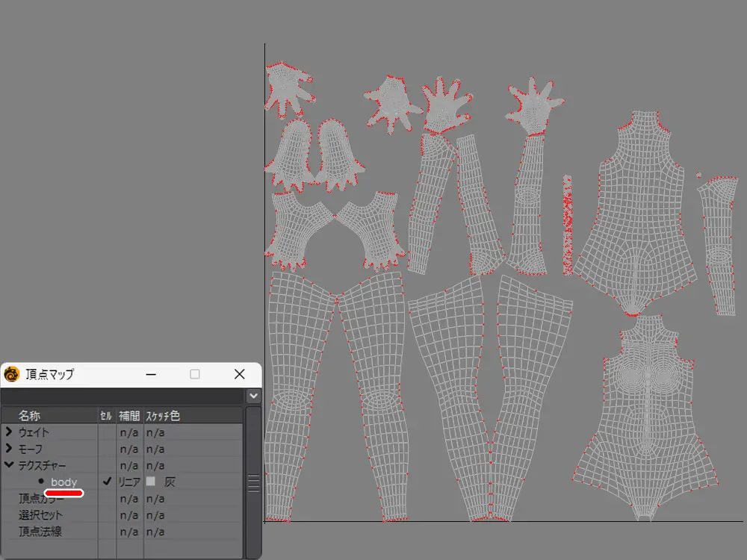Screen dimensions: 747x560
Task: Minimize the 頂点マップ window
Action: click(x=150, y=374)
